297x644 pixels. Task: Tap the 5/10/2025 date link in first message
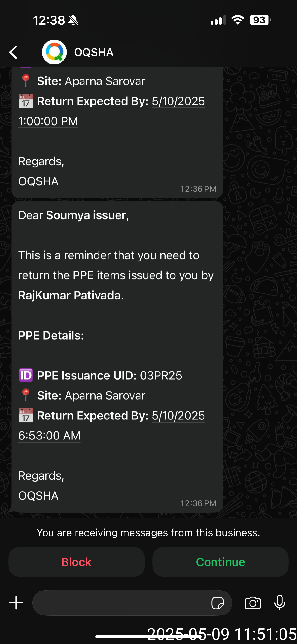tap(178, 101)
